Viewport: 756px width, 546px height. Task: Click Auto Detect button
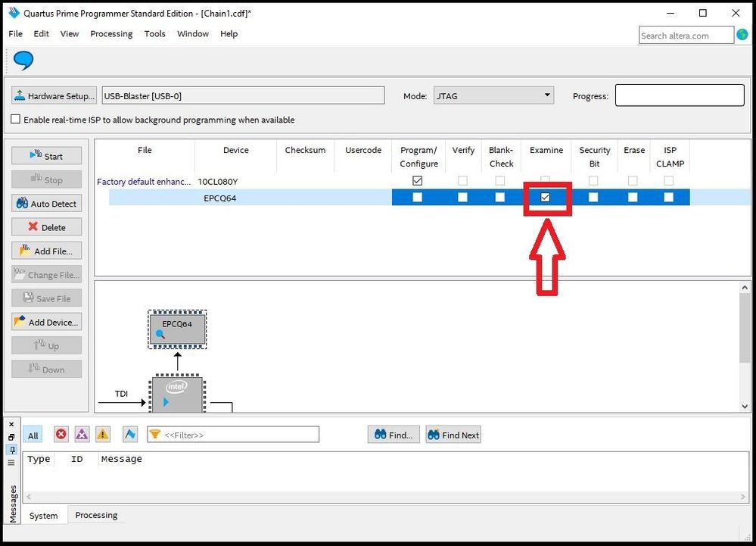(x=46, y=204)
